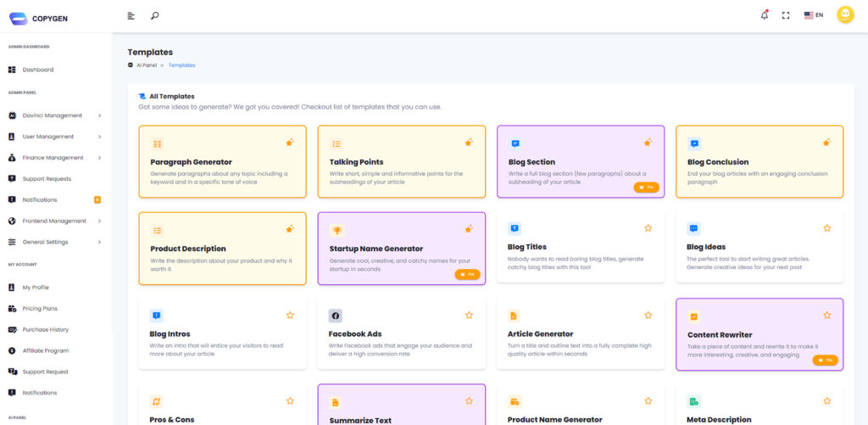Click the CopyGen logo
Screen dimensions: 868x425
coord(41,16)
